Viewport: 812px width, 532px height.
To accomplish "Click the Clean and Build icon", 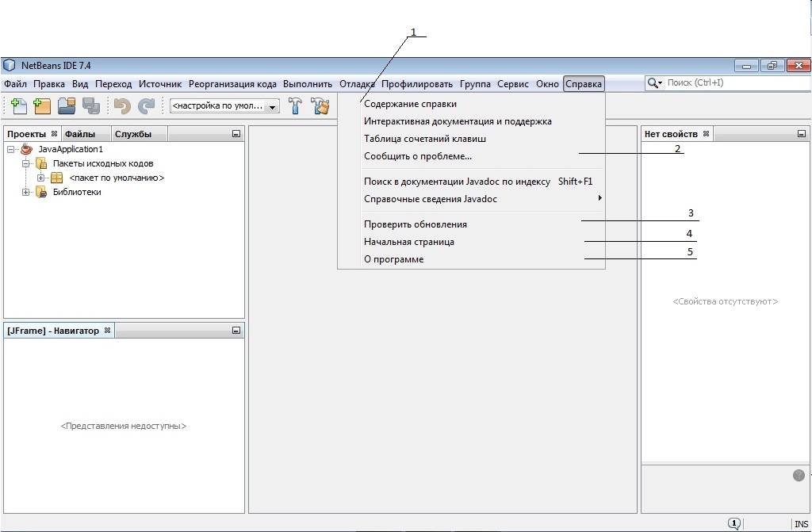I will tap(320, 105).
